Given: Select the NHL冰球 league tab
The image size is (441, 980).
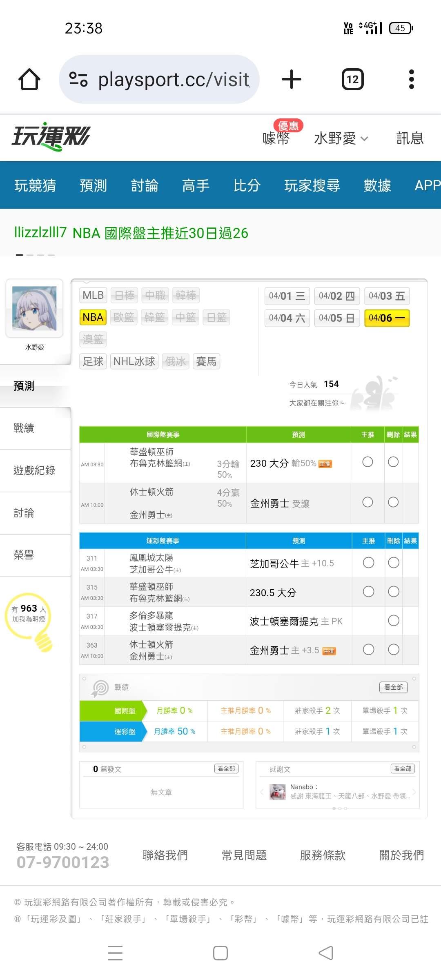Looking at the screenshot, I should tap(134, 361).
